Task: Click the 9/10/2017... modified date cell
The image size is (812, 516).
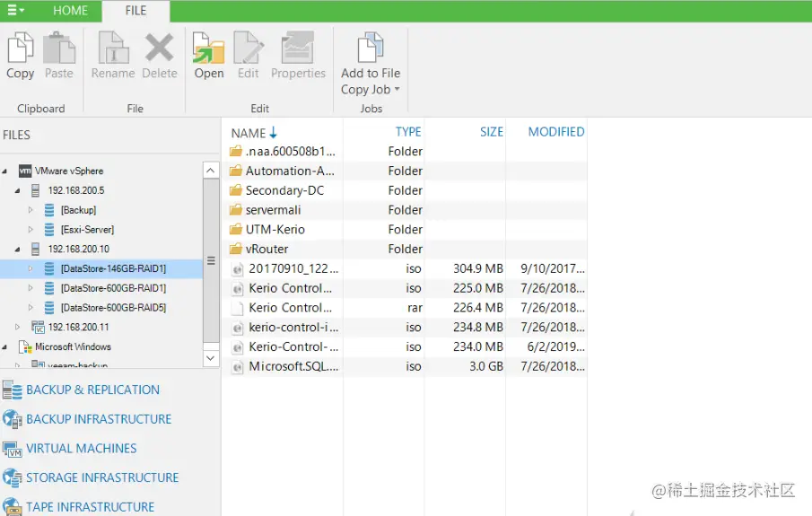Action: pyautogui.click(x=553, y=268)
